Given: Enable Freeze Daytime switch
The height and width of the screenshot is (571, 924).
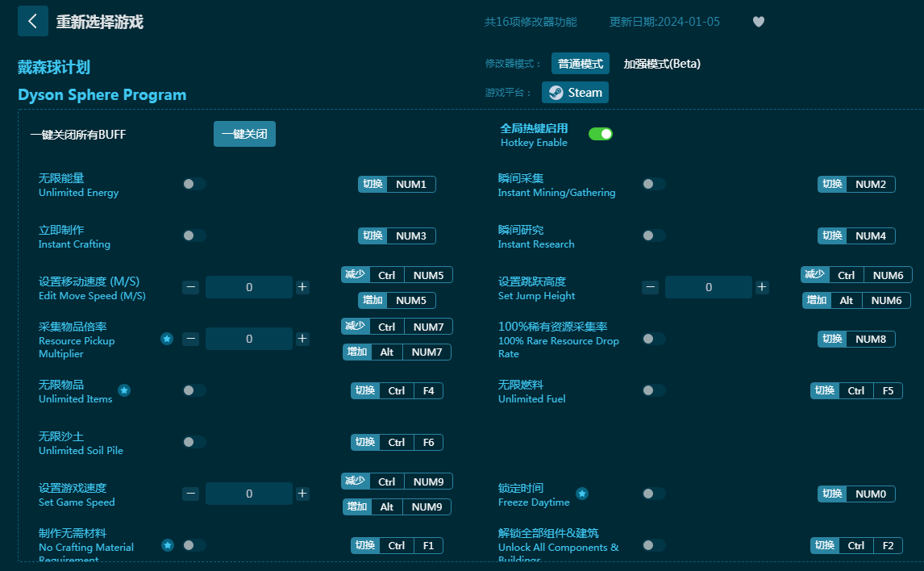Looking at the screenshot, I should click(654, 494).
